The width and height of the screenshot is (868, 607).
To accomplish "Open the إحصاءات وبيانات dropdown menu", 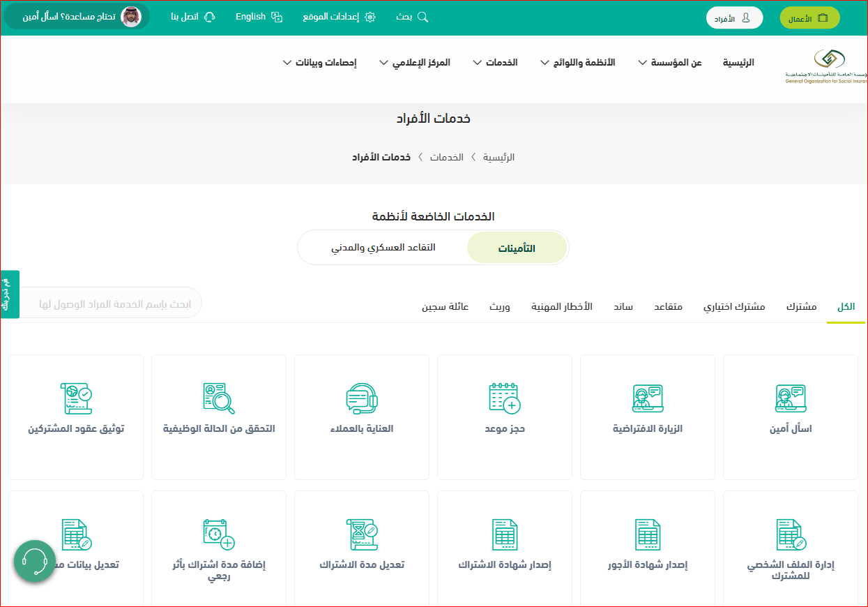I will tap(319, 63).
